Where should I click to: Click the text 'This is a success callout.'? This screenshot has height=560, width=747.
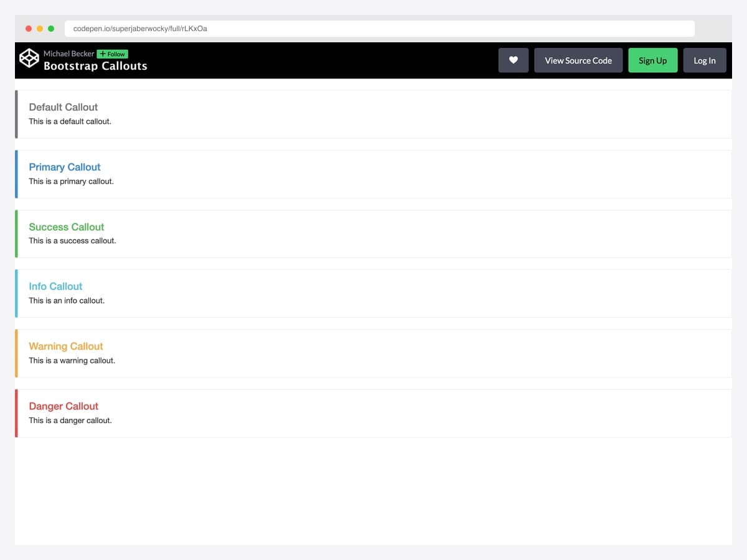click(72, 241)
